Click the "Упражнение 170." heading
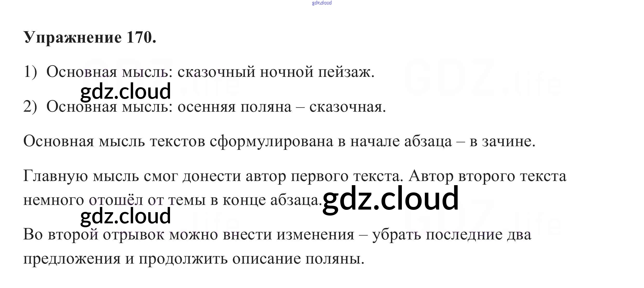Image resolution: width=644 pixels, height=288 pixels. (90, 37)
